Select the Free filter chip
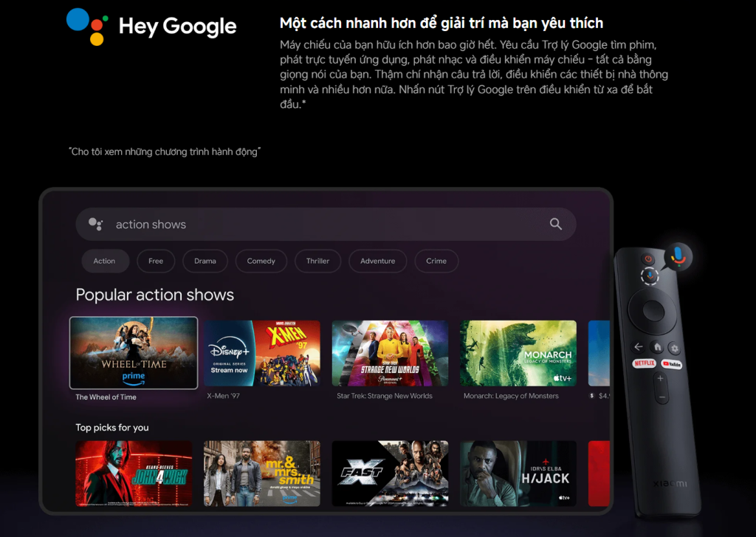The height and width of the screenshot is (537, 756). pos(156,261)
